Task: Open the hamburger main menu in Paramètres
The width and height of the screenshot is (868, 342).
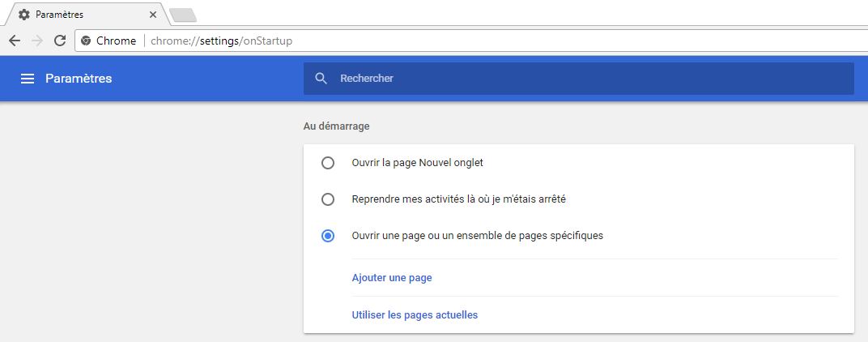Action: 28,79
